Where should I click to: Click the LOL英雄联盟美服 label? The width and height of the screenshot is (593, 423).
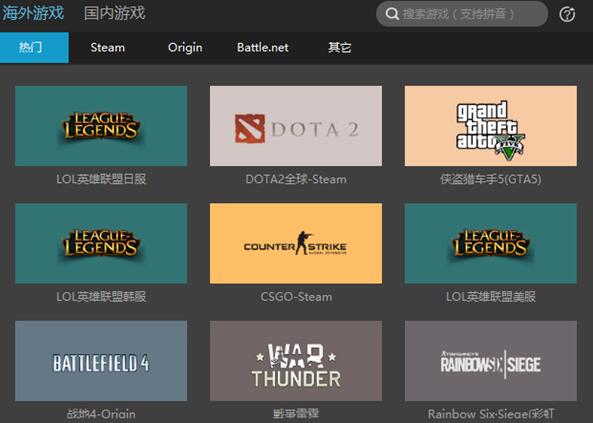[491, 297]
